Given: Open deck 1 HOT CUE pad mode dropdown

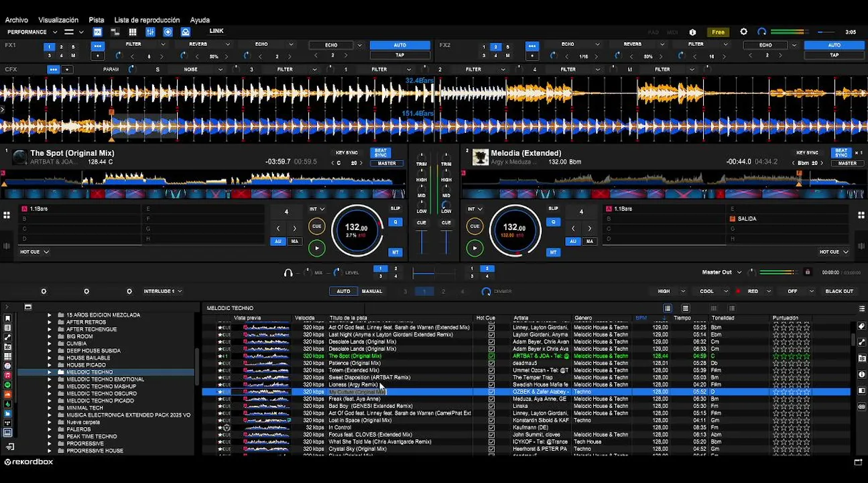Looking at the screenshot, I should pos(35,252).
